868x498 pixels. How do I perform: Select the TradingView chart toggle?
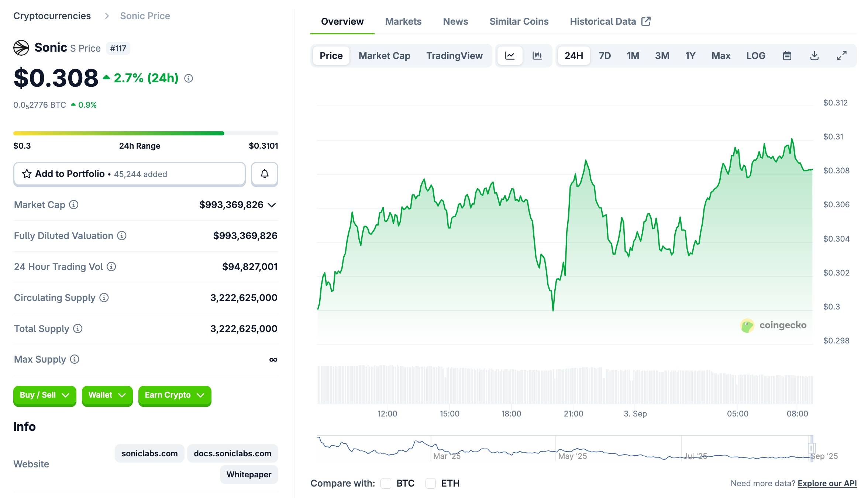pos(454,56)
